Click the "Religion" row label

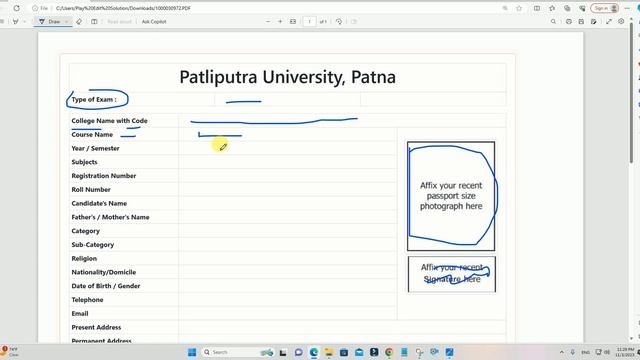point(84,259)
